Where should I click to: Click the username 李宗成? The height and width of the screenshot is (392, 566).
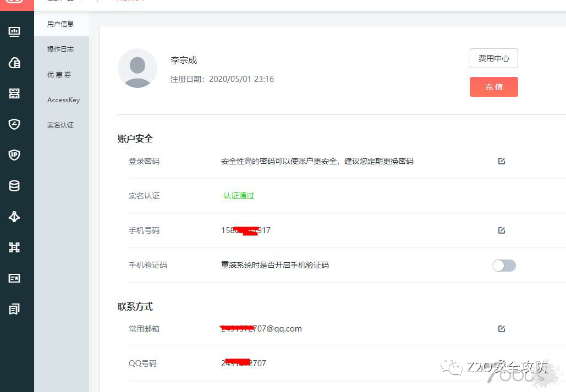[184, 60]
